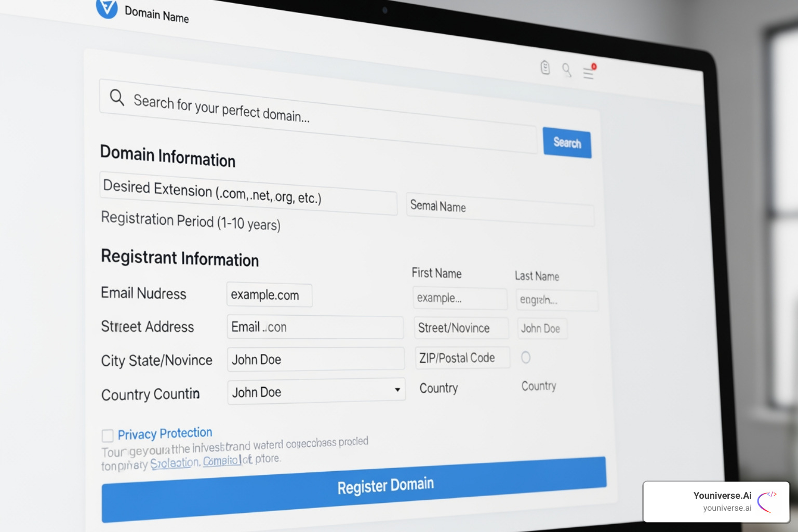Click the Semal Name input field
This screenshot has width=798, height=532.
[x=500, y=209]
